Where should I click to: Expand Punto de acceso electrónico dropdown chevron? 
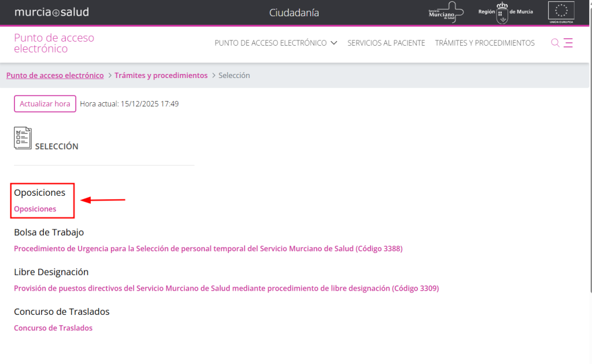[x=334, y=43]
